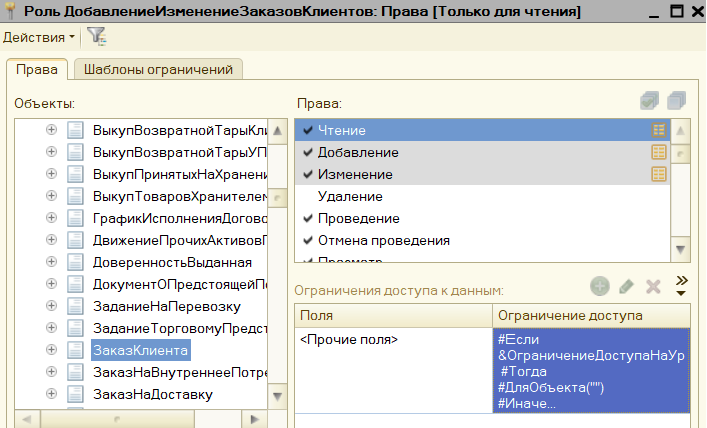This screenshot has width=707, height=428.
Task: Expand the ДоверенностьВыданная tree node
Action: 51,262
